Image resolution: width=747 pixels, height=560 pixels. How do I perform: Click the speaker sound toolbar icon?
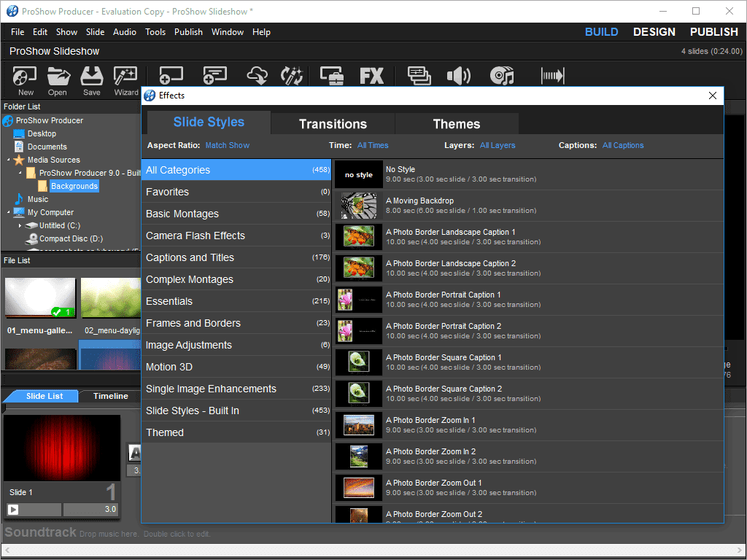458,76
